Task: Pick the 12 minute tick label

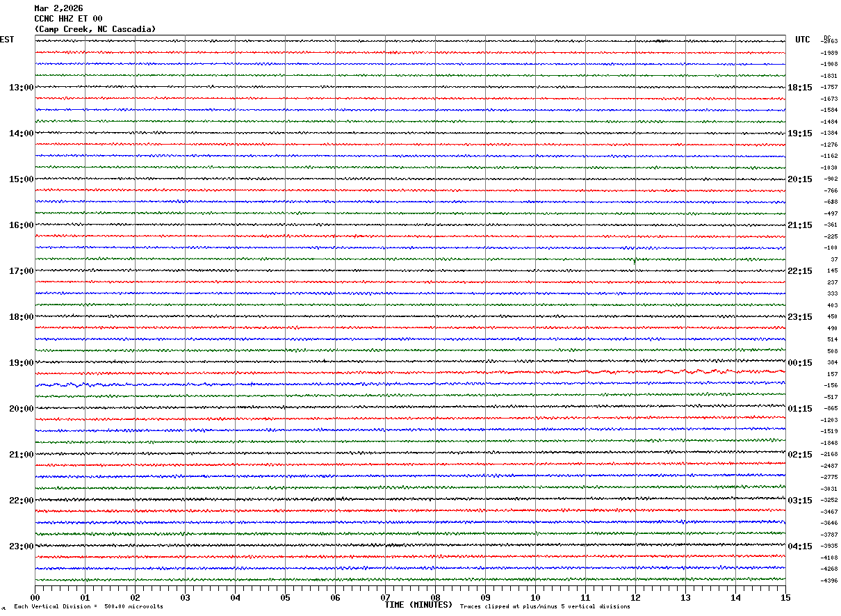Action: tap(635, 598)
